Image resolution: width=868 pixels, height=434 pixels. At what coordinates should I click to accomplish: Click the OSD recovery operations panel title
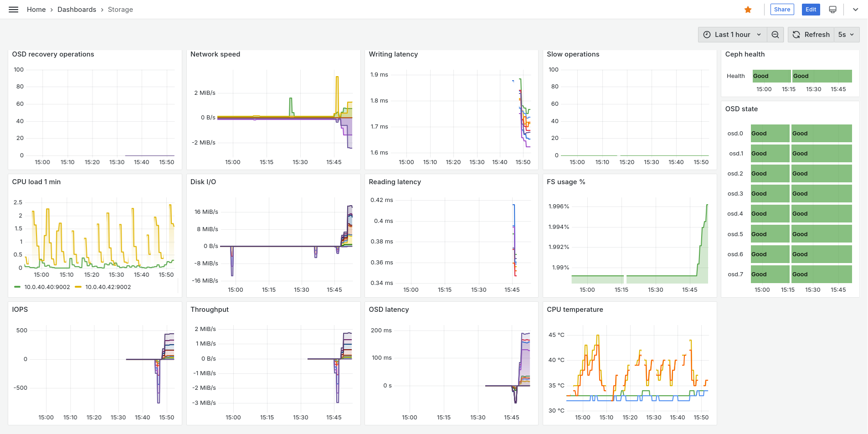53,54
